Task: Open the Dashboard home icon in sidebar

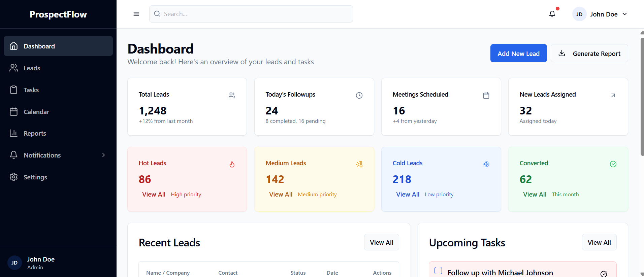Action: (13, 46)
